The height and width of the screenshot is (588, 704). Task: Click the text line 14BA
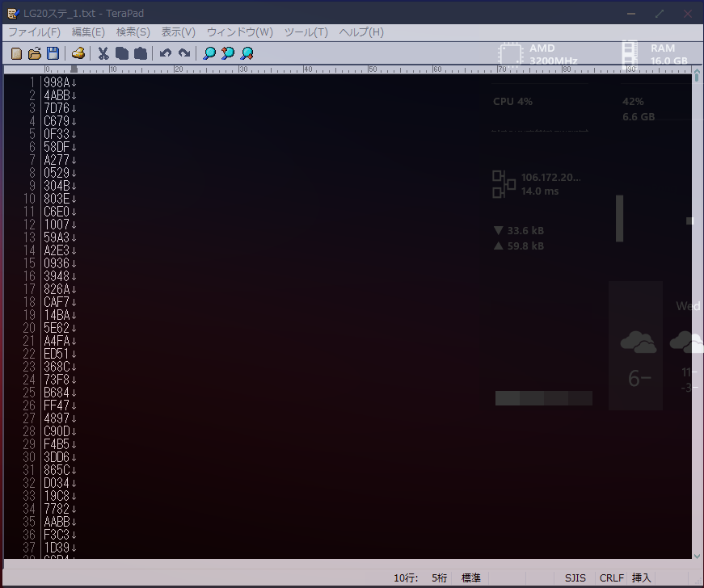tap(57, 315)
